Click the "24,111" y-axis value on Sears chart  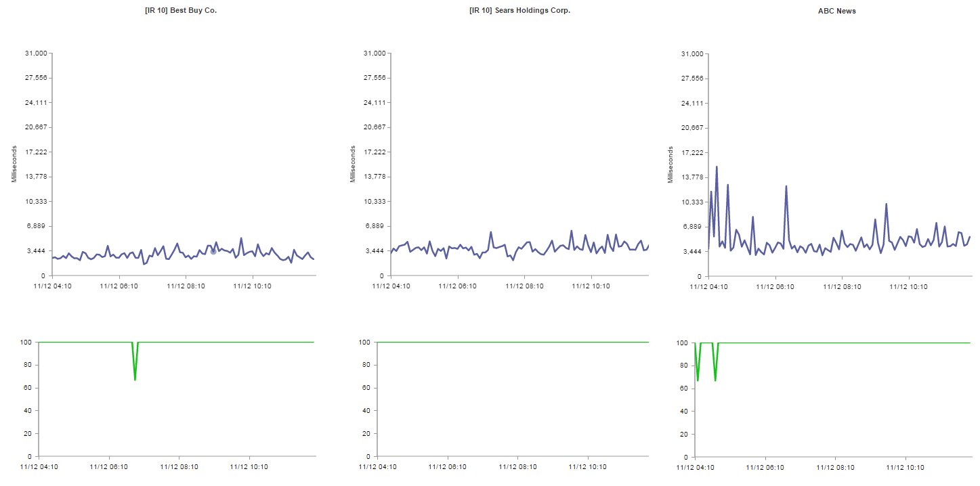375,103
